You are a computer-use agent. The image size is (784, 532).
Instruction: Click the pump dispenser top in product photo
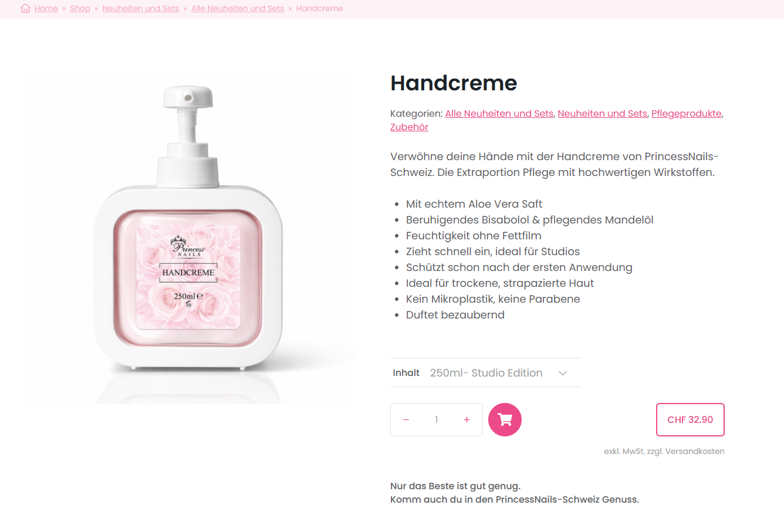coord(188,97)
